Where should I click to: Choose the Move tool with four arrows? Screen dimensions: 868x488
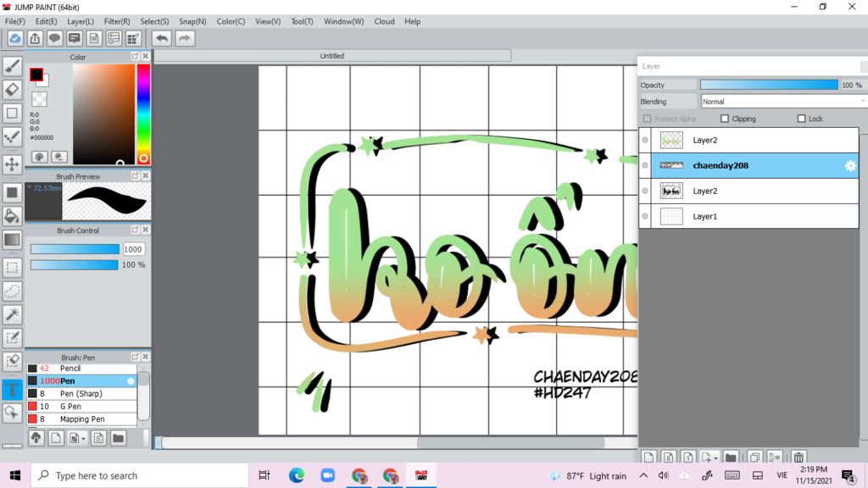pos(12,164)
